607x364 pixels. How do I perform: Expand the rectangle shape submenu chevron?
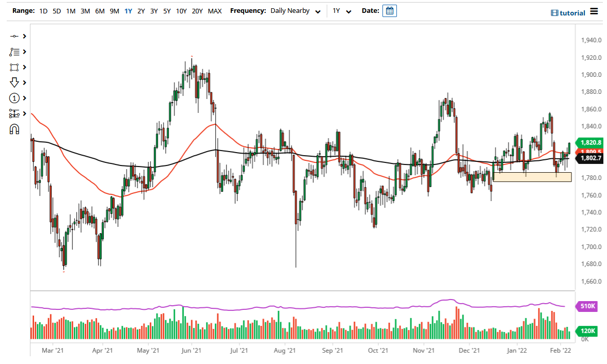24,68
